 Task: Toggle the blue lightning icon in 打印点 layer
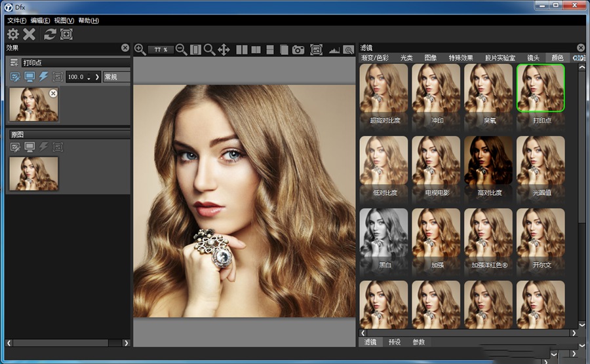(43, 77)
